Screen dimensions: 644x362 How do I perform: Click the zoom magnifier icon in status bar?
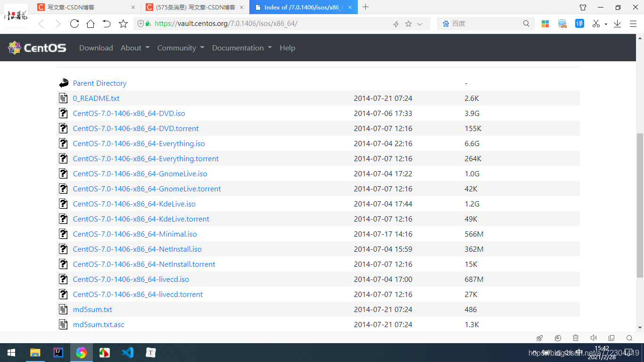(x=629, y=338)
